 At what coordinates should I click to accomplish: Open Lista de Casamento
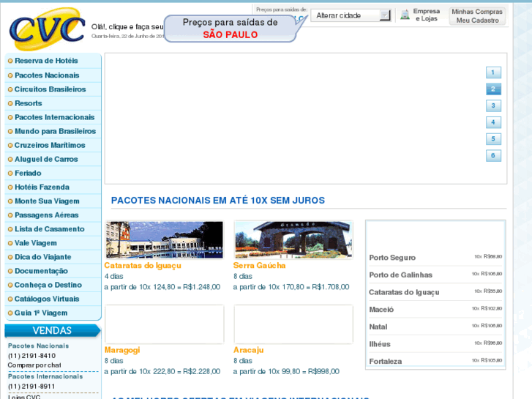49,229
